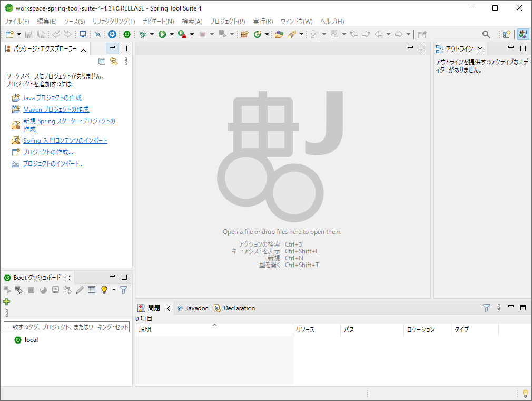The height and width of the screenshot is (401, 532).
Task: Click the stop square icon in Boot dashboard
Action: tap(31, 289)
